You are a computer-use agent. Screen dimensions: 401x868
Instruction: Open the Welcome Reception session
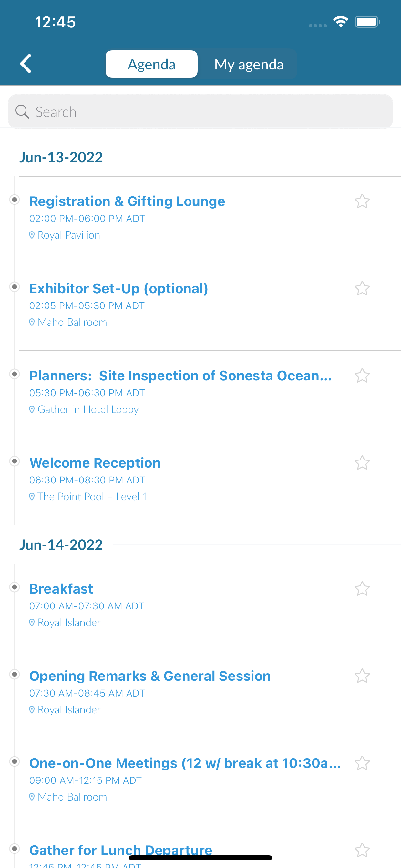95,463
